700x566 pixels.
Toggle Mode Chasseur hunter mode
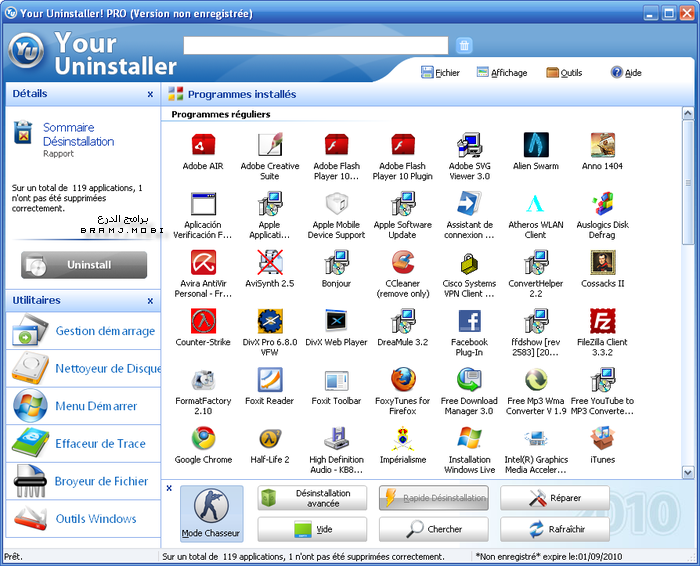(x=212, y=514)
